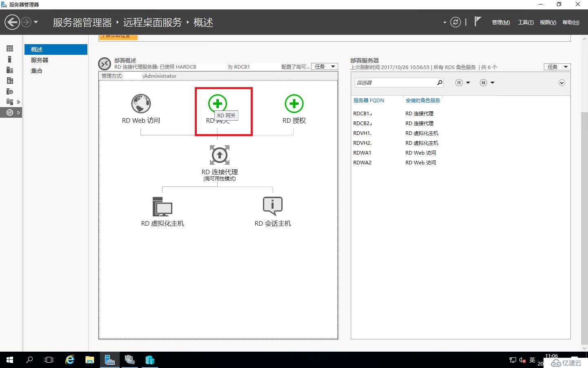Launch Internet Explorer from the taskbar

click(70, 360)
